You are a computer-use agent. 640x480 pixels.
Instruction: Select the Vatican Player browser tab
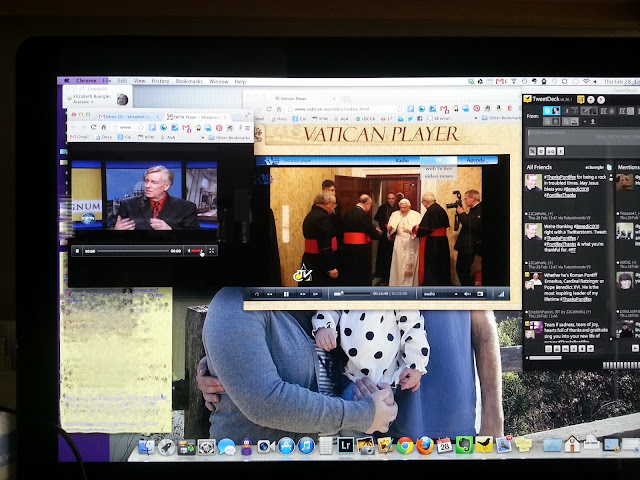pyautogui.click(x=304, y=99)
